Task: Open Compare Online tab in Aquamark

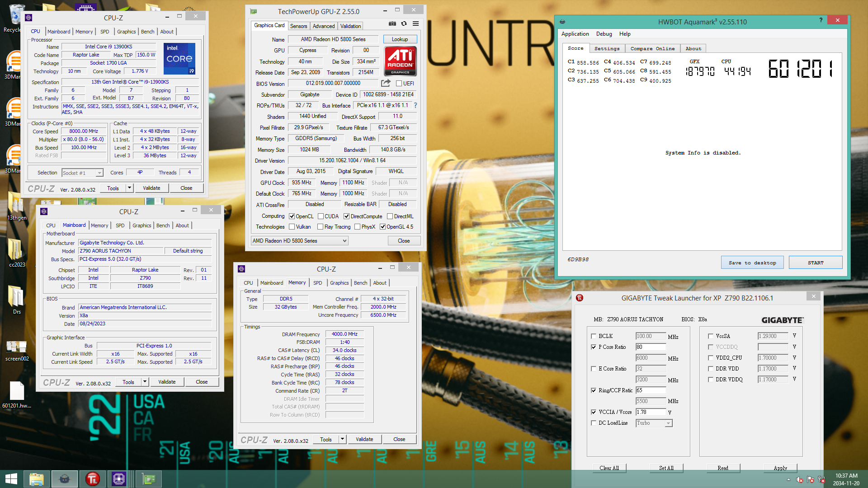Action: coord(652,48)
